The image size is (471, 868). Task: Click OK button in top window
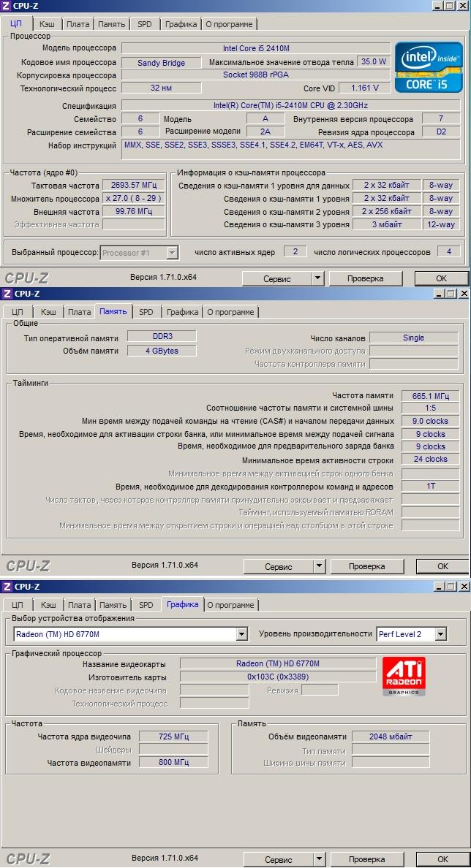click(x=441, y=278)
